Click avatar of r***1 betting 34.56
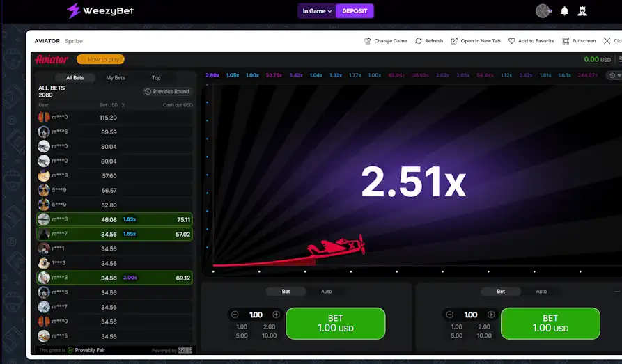Image resolution: width=622 pixels, height=364 pixels. pos(44,248)
